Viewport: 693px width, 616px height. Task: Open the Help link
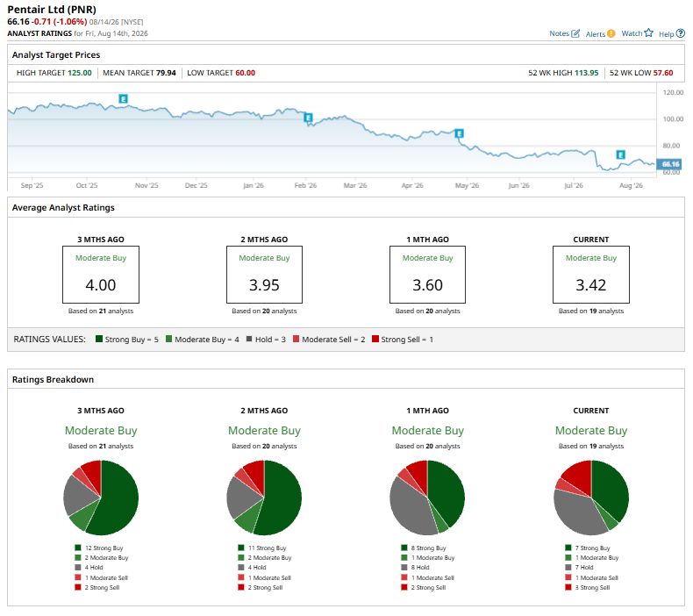click(x=671, y=33)
